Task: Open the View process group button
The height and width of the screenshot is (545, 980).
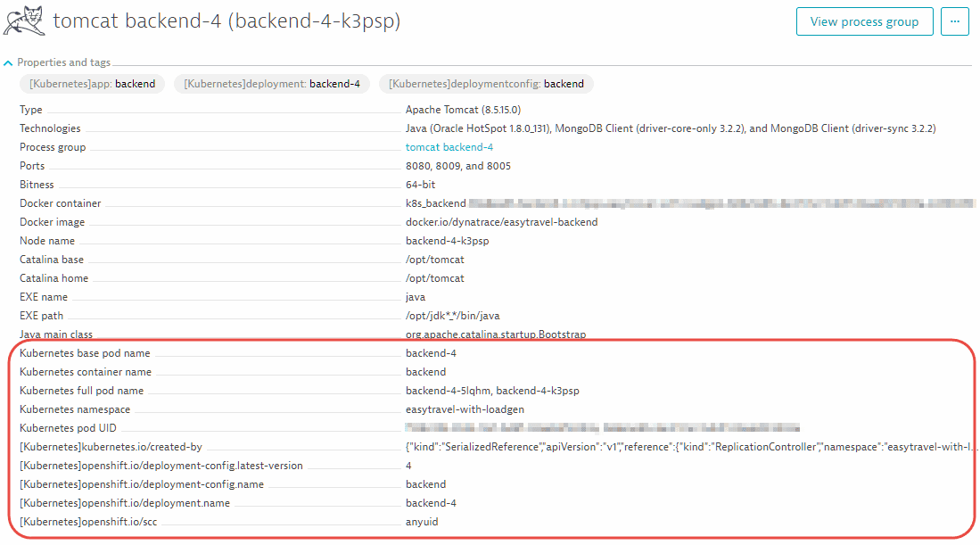Action: 864,22
